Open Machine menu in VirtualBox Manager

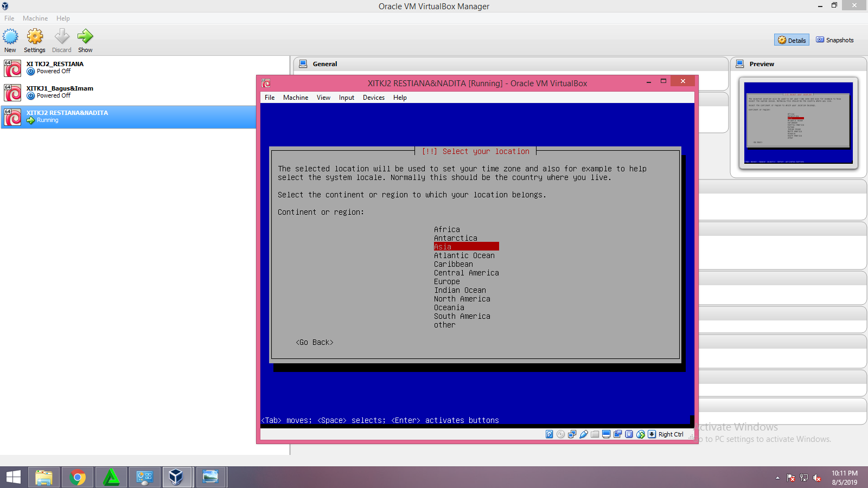pos(35,18)
